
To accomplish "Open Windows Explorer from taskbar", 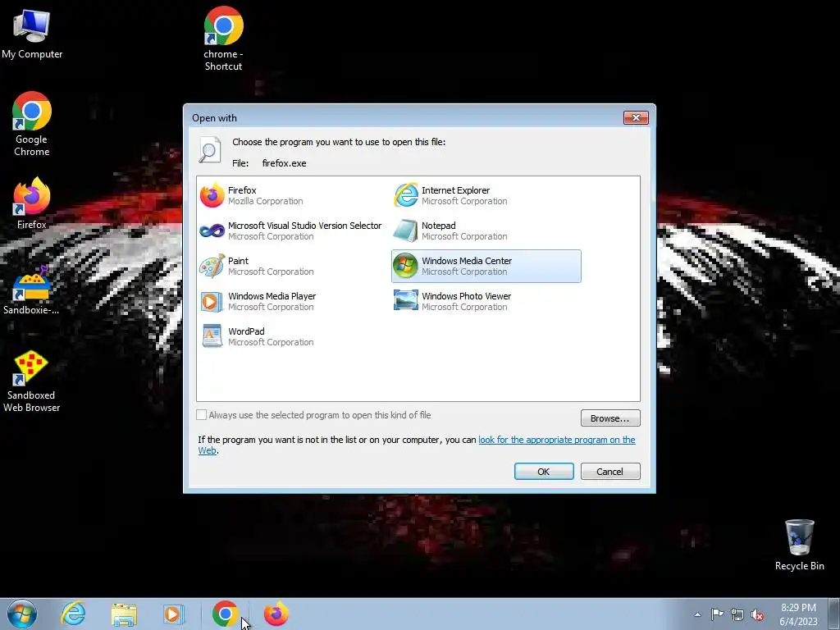I will pos(124,614).
